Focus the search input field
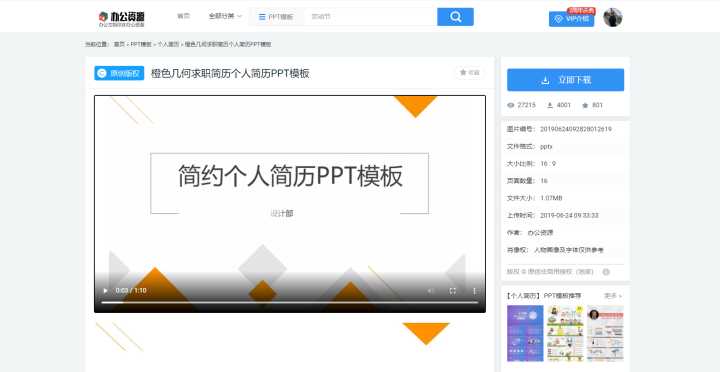The width and height of the screenshot is (720, 372). coord(370,17)
